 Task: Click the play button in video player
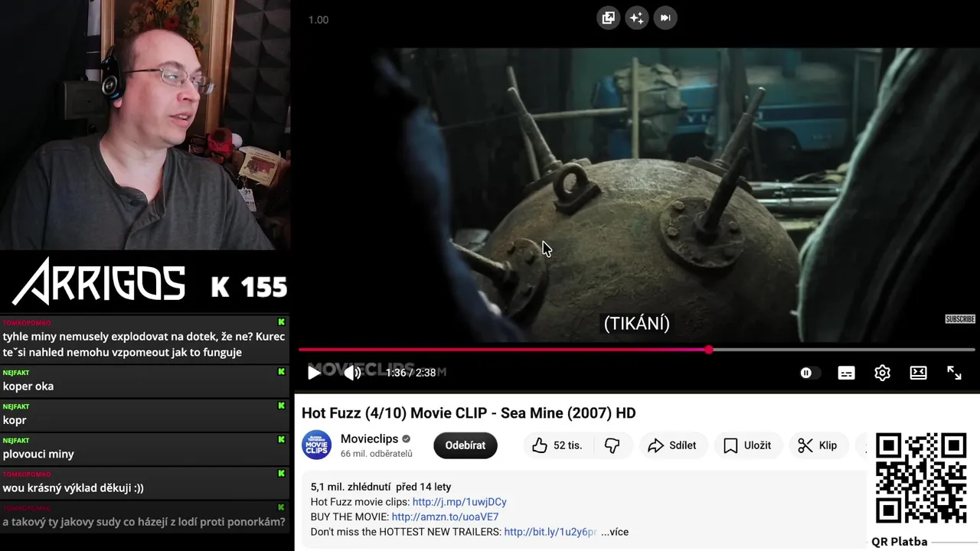coord(314,373)
